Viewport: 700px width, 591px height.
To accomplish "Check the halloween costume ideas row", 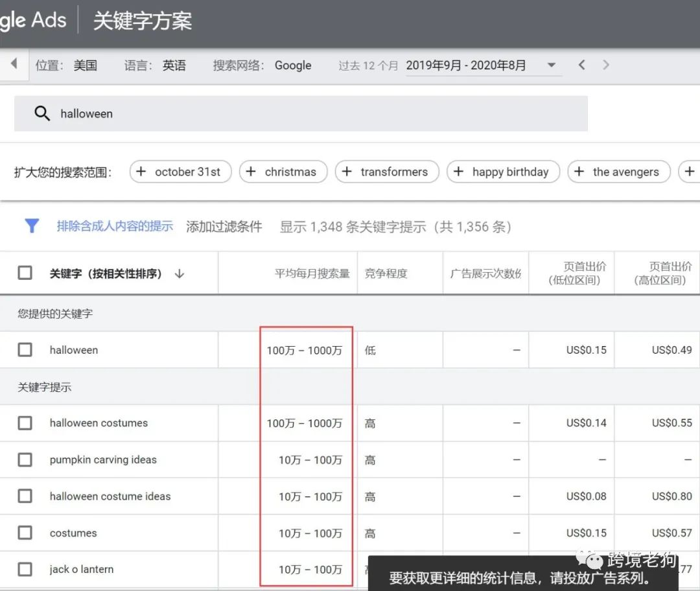I will (x=25, y=496).
